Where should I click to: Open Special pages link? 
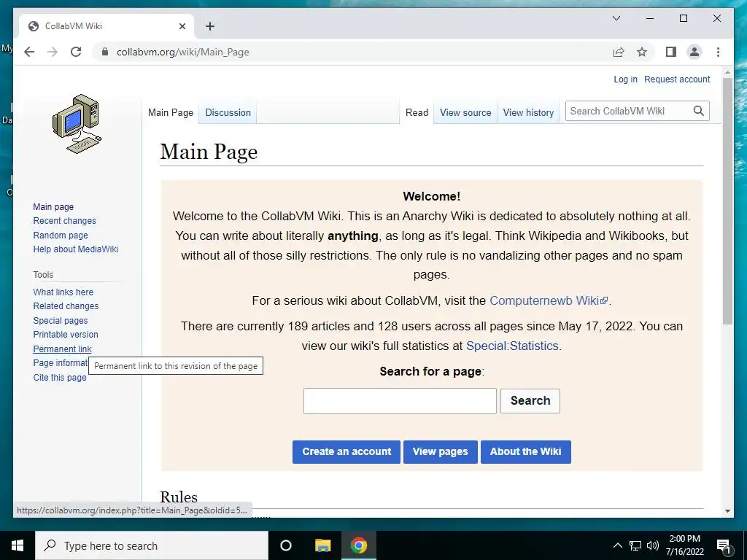(x=60, y=321)
